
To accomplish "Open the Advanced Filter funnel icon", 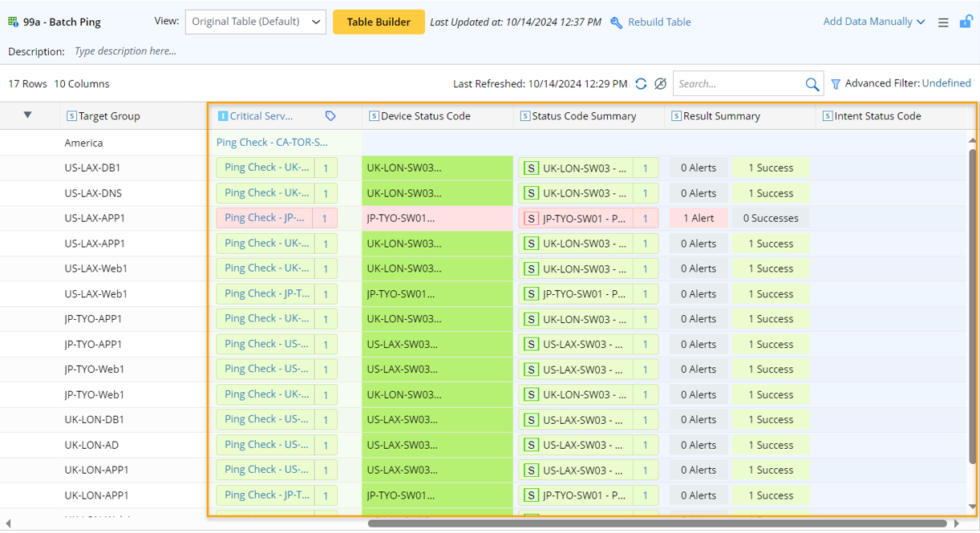I will [x=835, y=83].
